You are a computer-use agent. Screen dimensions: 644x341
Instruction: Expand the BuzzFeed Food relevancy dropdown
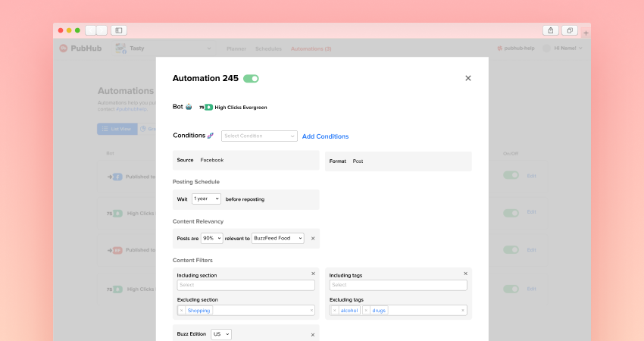tap(277, 238)
